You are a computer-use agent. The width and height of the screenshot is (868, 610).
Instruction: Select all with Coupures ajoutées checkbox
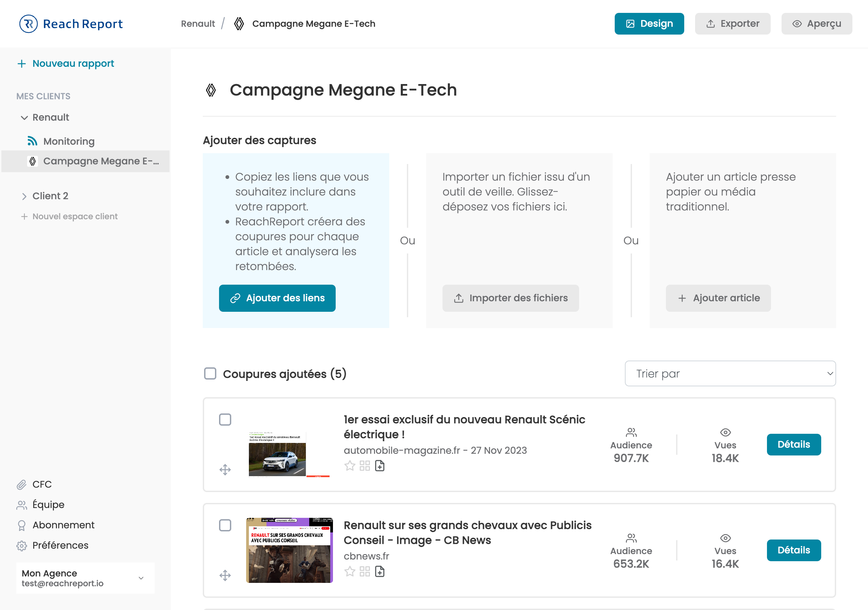pos(210,373)
